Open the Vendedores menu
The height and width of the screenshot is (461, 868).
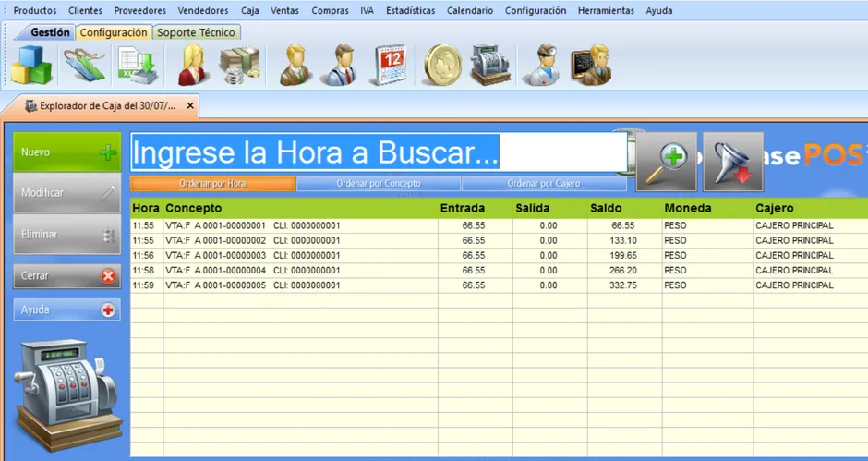tap(203, 10)
